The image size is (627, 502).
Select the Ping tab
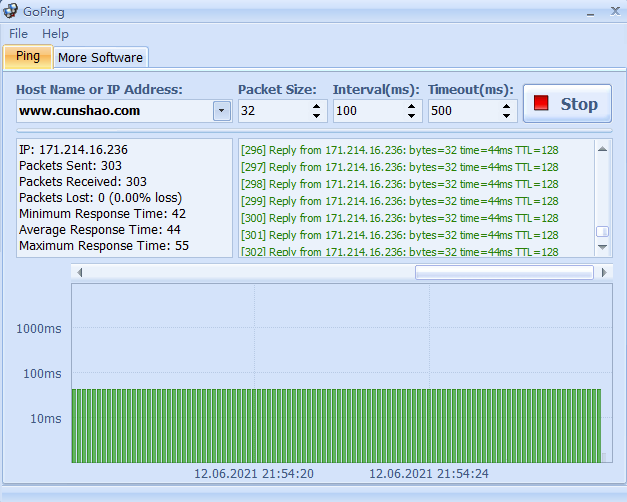point(28,56)
